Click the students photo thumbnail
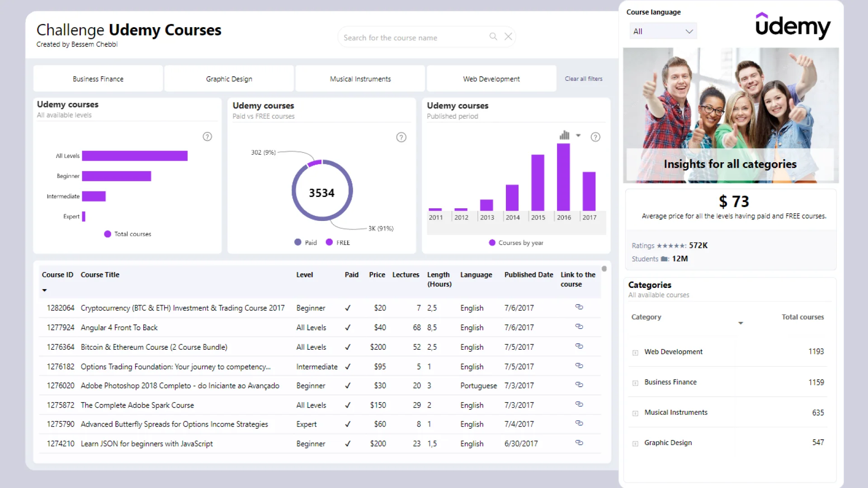868x488 pixels. (731, 115)
